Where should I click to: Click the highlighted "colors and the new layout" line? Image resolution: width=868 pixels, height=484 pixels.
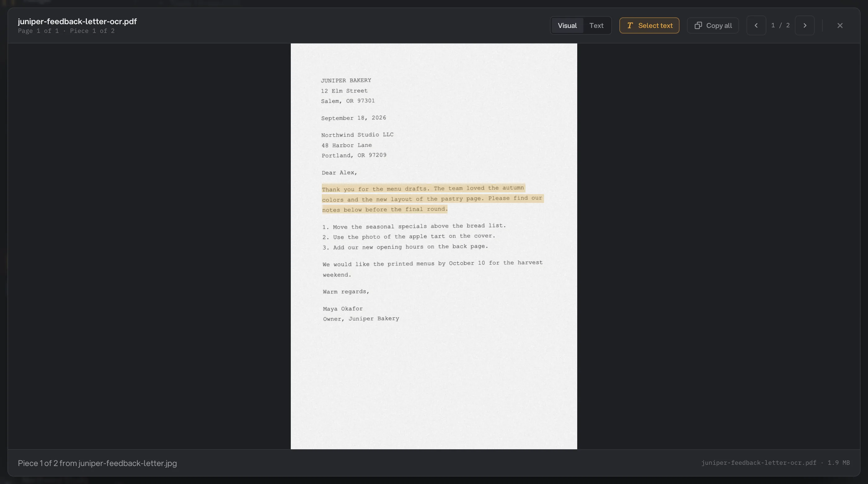click(432, 199)
